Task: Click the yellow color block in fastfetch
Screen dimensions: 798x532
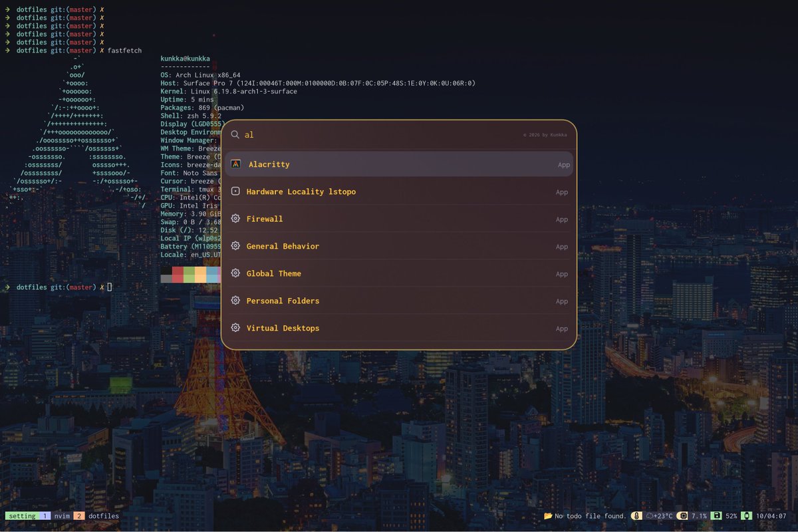Action: click(x=201, y=275)
